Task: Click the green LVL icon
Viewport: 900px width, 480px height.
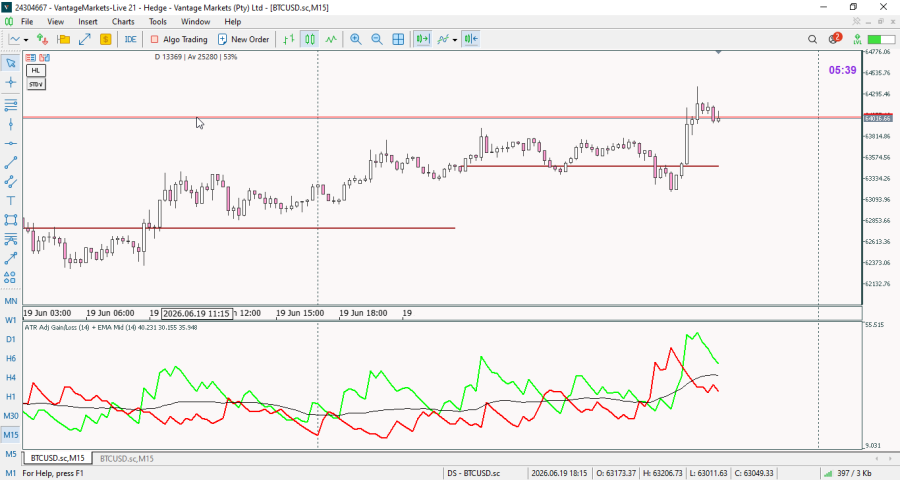Action: pos(857,39)
